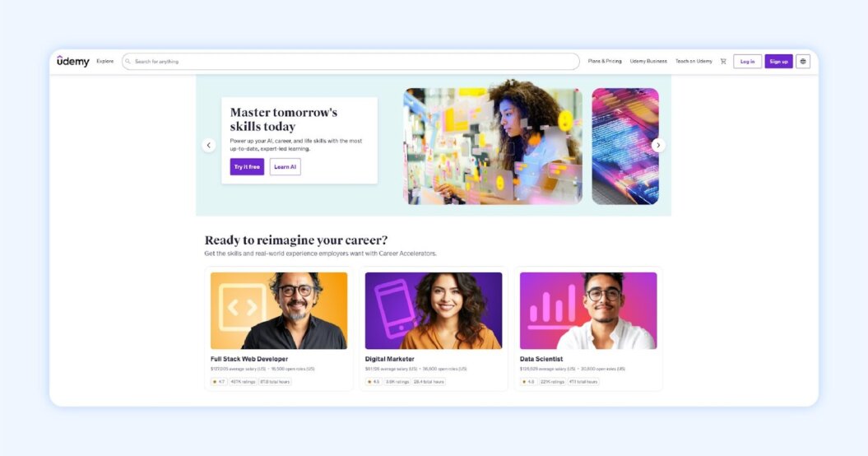Open Plans & Pricing page
The image size is (868, 456).
pos(605,62)
